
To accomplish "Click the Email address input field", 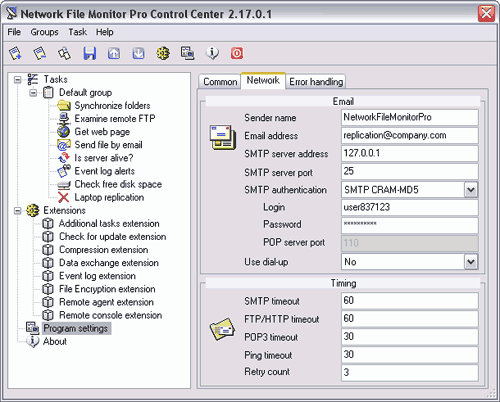I will pos(410,135).
